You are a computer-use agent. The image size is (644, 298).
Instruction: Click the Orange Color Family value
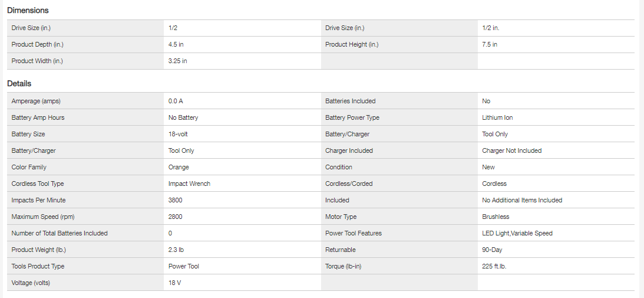pyautogui.click(x=179, y=167)
